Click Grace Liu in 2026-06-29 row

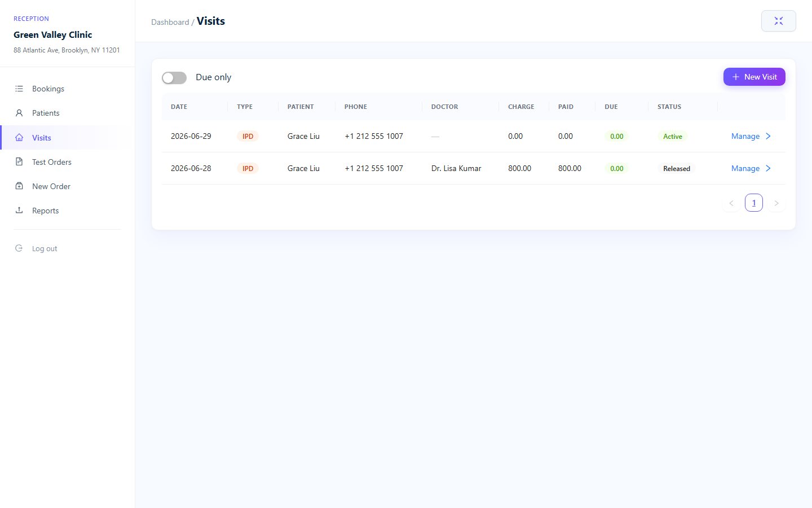tap(303, 136)
